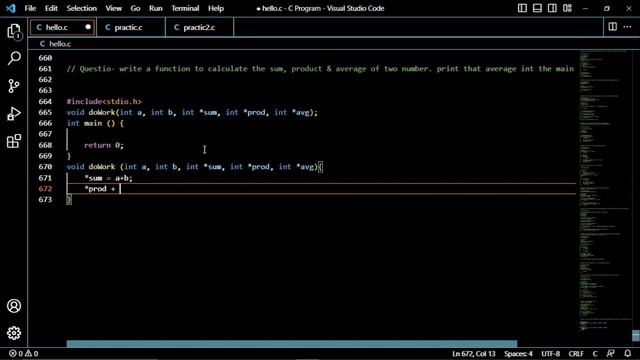Screen dimensions: 640x360
Task: Open the Help menu
Action: [x=216, y=8]
